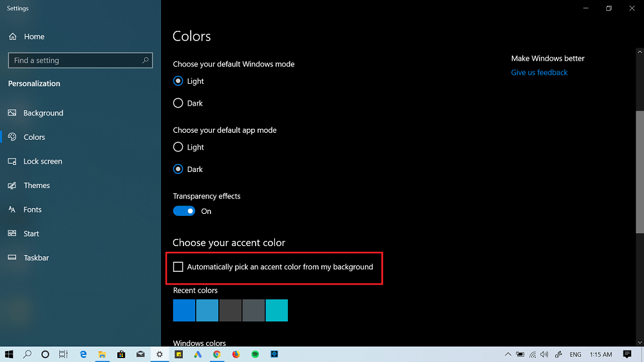Viewport: 644px width, 362px height.
Task: Show hidden tray icons with the up chevron
Action: pos(508,354)
